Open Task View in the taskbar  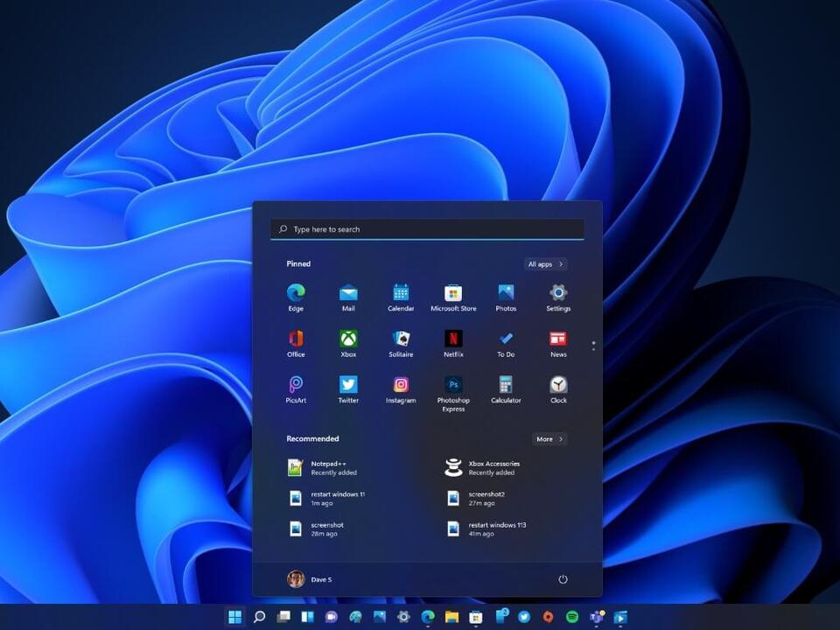283,617
